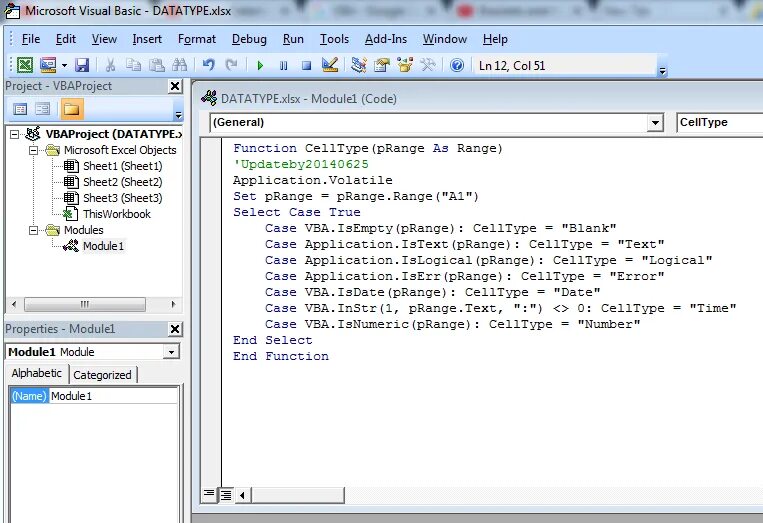This screenshot has height=523, width=763.
Task: Open the Run menu
Action: [x=293, y=39]
